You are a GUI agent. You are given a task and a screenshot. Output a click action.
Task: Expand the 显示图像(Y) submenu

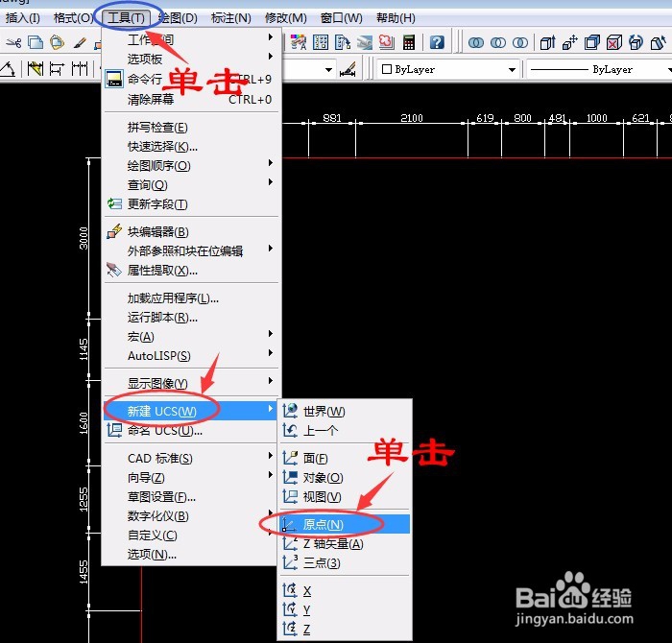192,383
